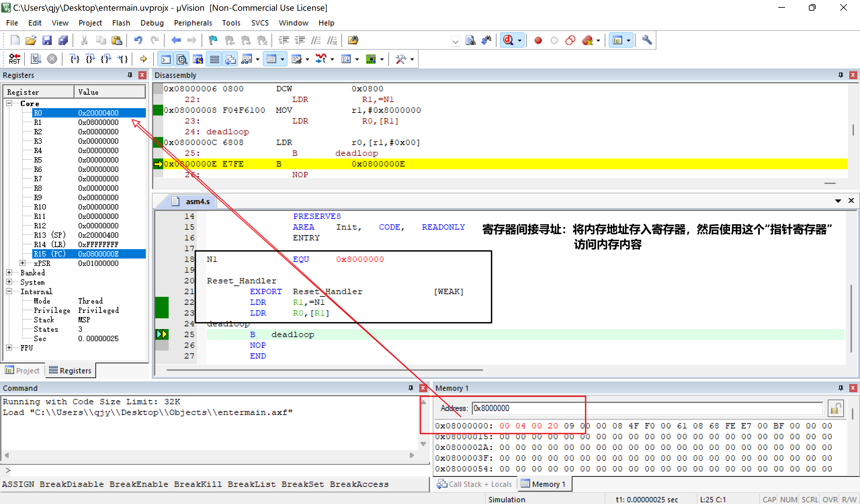Image resolution: width=860 pixels, height=504 pixels.
Task: Save all files
Action: tap(63, 40)
